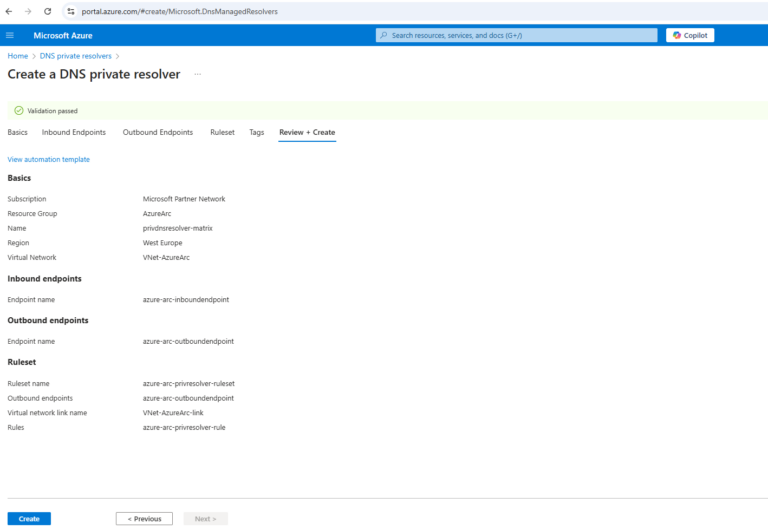Reload the page with the refresh icon

click(x=48, y=11)
